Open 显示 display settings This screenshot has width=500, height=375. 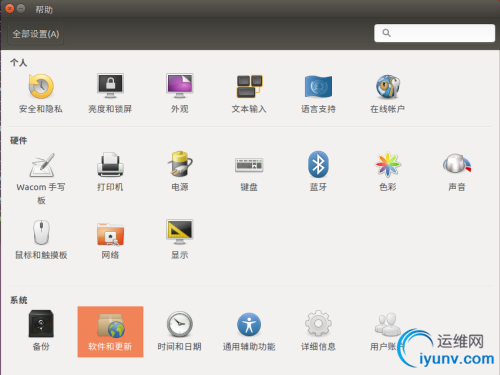coord(180,240)
